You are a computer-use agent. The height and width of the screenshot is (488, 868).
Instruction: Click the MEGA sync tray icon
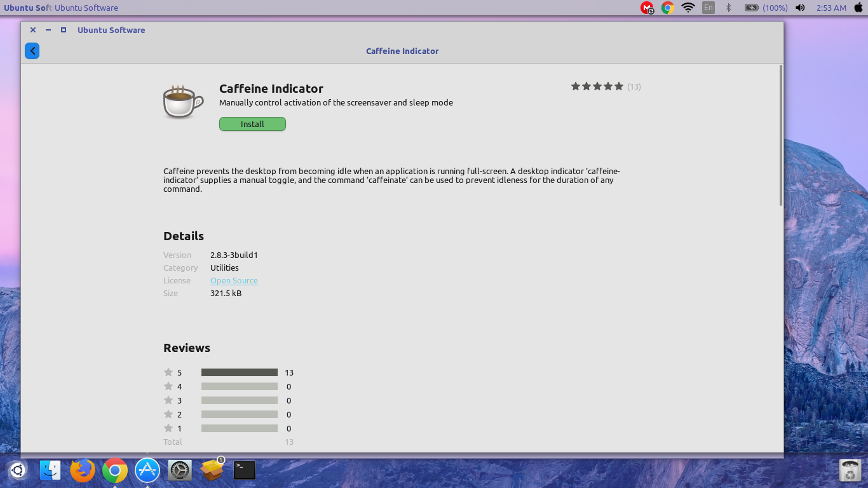[x=647, y=8]
